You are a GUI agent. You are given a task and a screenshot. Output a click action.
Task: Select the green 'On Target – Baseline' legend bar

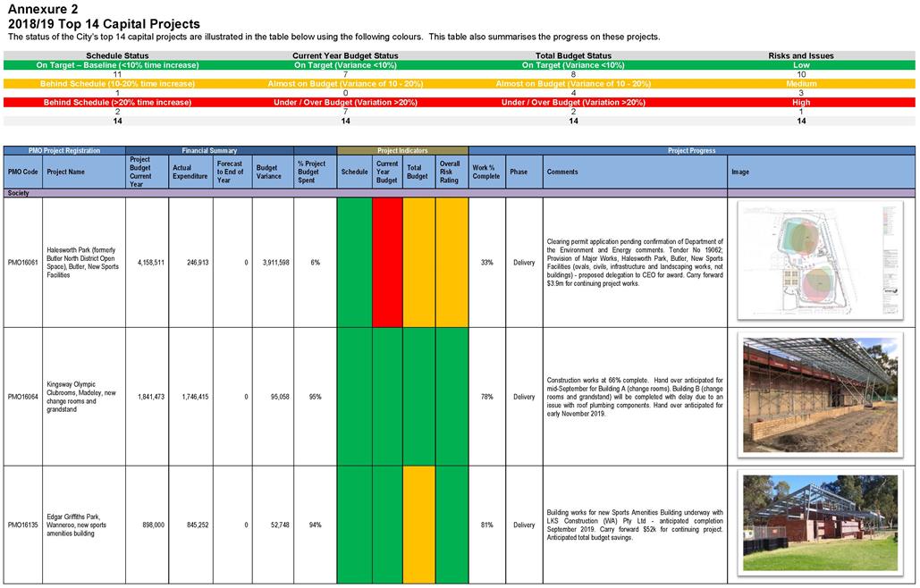click(117, 65)
